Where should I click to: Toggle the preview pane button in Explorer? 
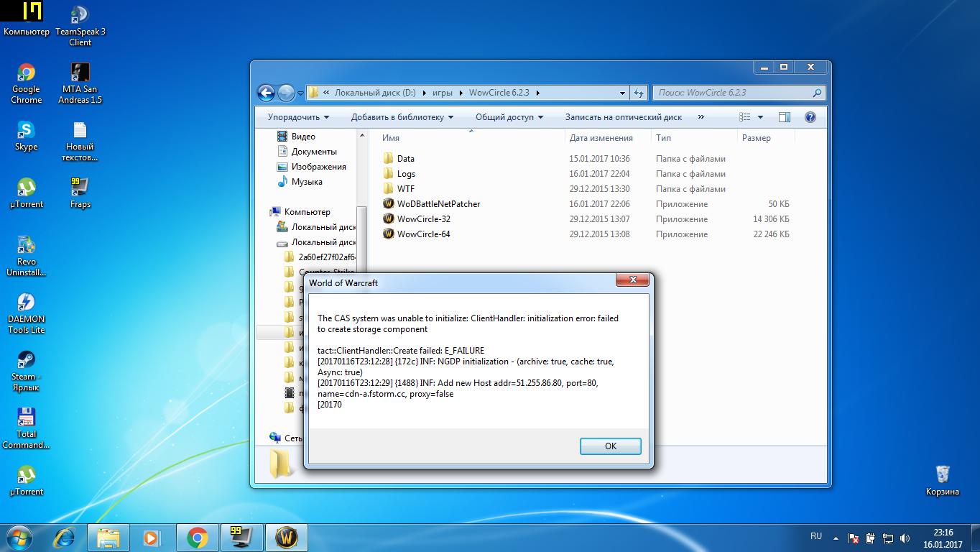tap(784, 117)
